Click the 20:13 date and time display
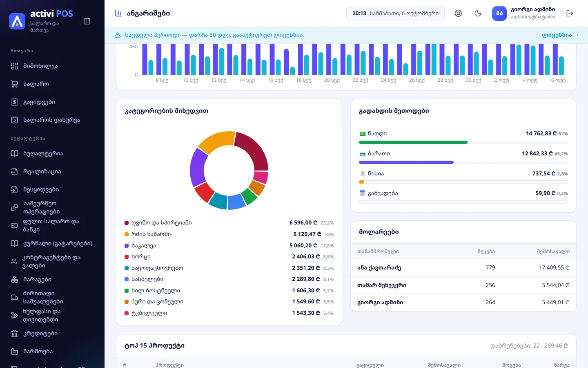Image resolution: width=588 pixels, height=368 pixels. pyautogui.click(x=395, y=13)
